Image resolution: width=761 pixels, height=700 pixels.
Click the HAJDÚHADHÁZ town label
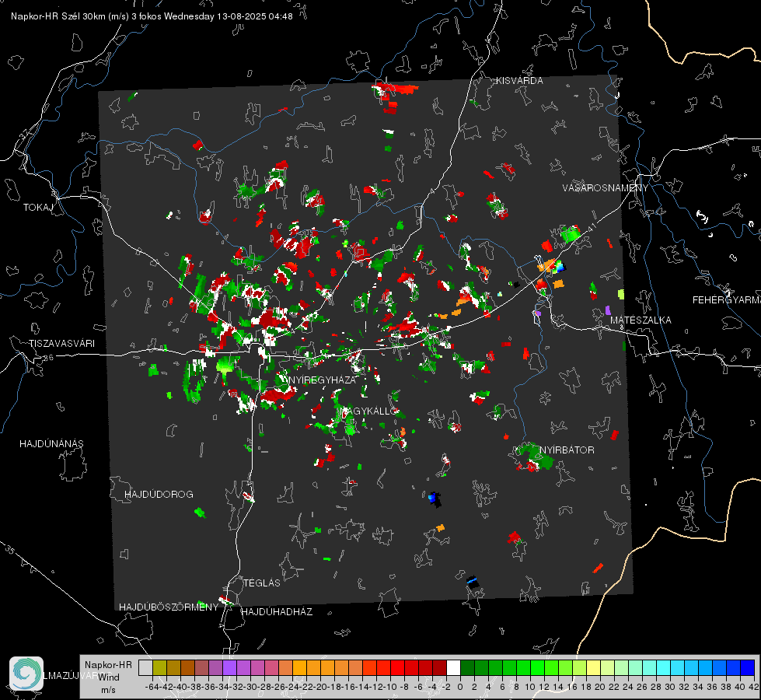(x=277, y=612)
